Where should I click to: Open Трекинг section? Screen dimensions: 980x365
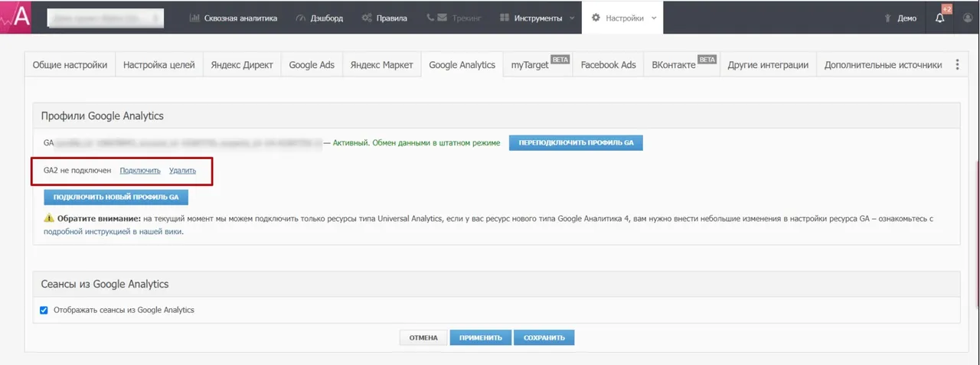[453, 18]
